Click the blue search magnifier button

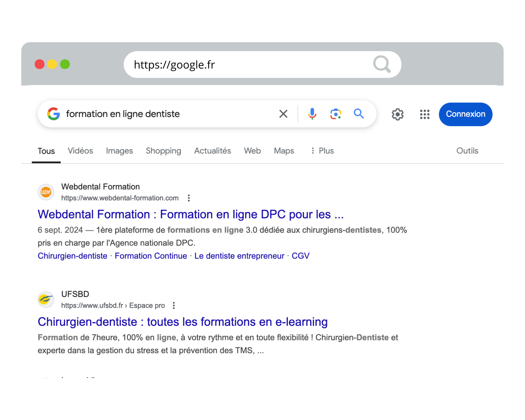pyautogui.click(x=359, y=114)
